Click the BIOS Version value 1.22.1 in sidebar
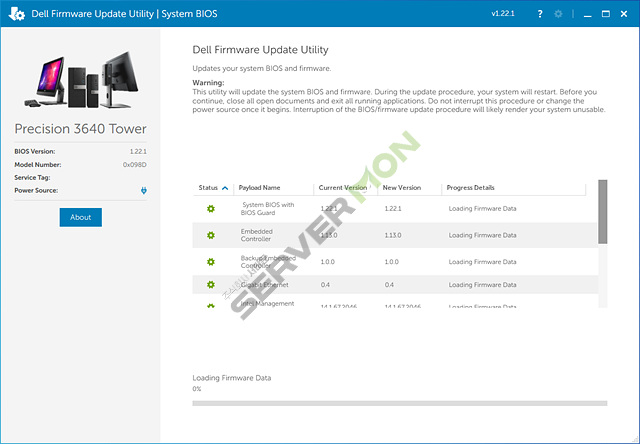 [138, 151]
